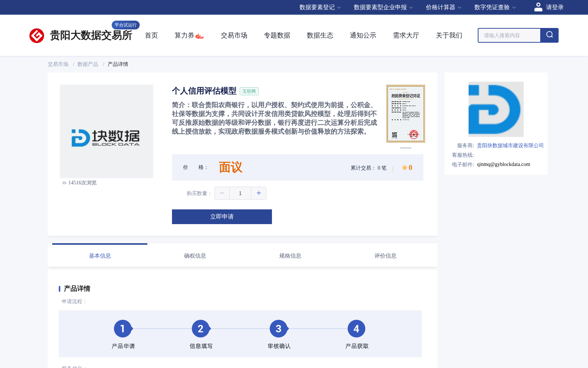Expand the 数字凭证查验 dropdown
This screenshot has height=368, width=588.
[x=495, y=7]
